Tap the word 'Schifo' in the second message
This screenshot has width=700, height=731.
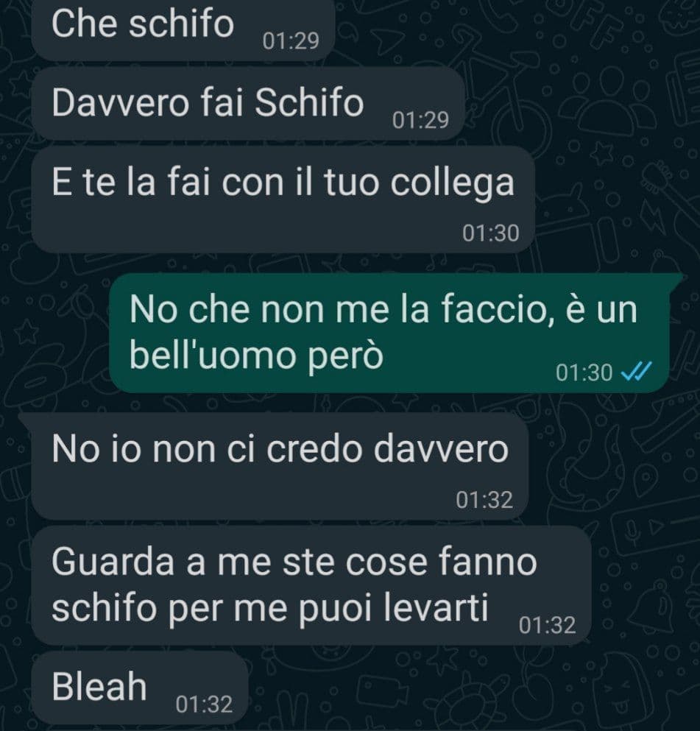(309, 102)
